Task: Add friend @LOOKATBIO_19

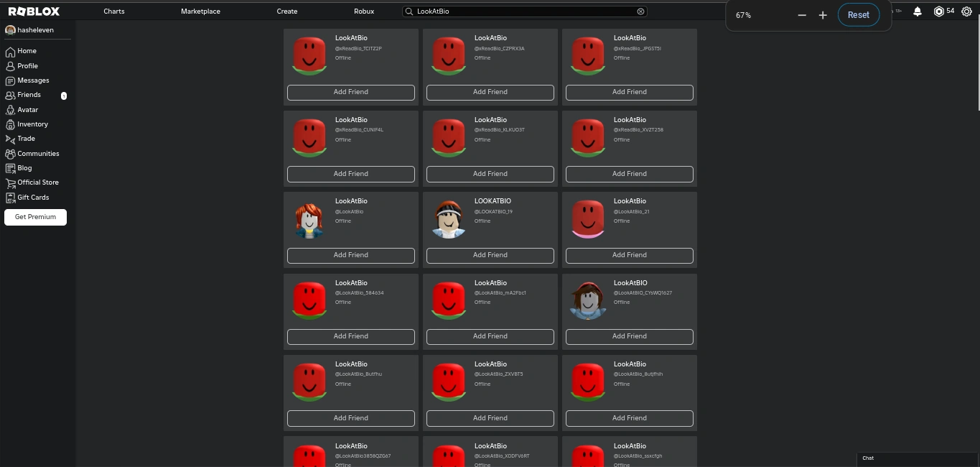Action: [x=490, y=255]
